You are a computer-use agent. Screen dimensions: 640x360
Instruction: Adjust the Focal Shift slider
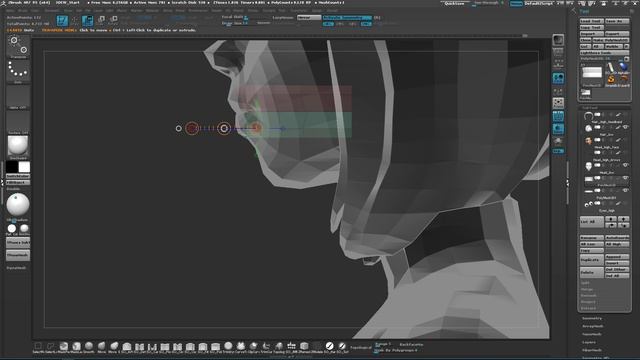pyautogui.click(x=234, y=17)
